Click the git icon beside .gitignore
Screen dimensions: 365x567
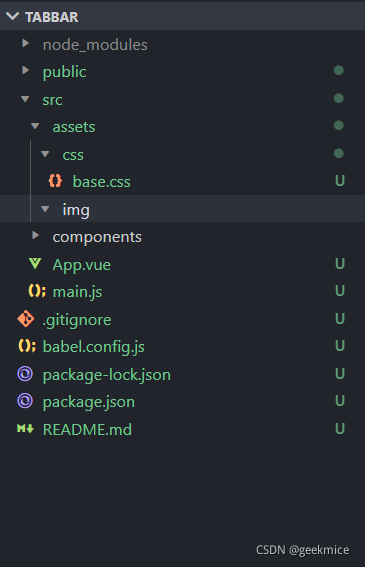[26, 319]
